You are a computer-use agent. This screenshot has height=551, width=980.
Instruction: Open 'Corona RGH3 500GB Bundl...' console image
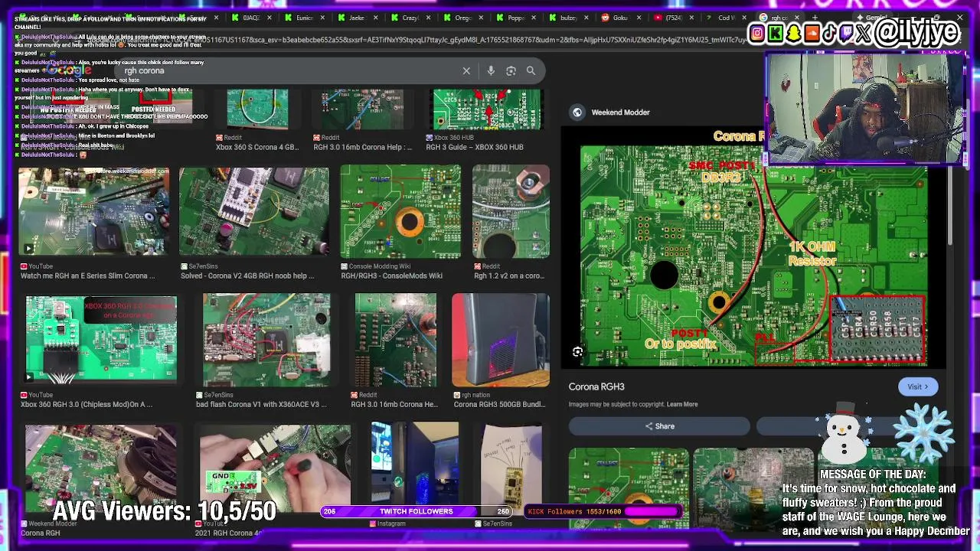click(x=500, y=340)
